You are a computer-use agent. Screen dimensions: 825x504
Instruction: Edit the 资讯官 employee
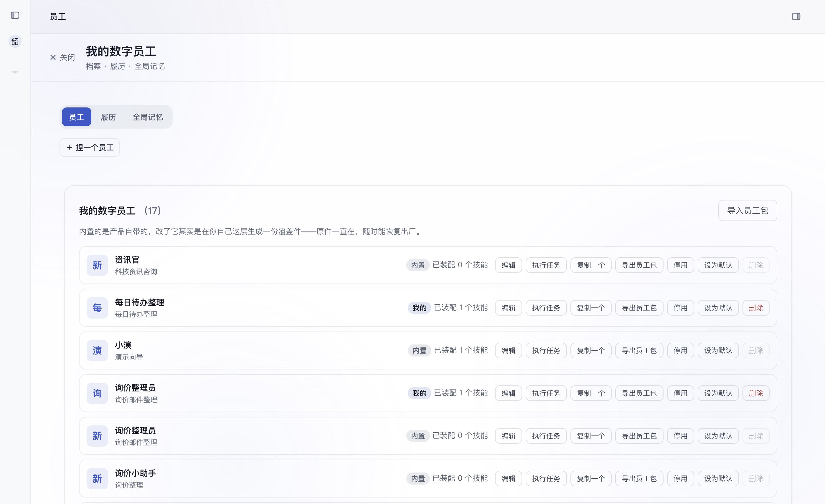(508, 265)
